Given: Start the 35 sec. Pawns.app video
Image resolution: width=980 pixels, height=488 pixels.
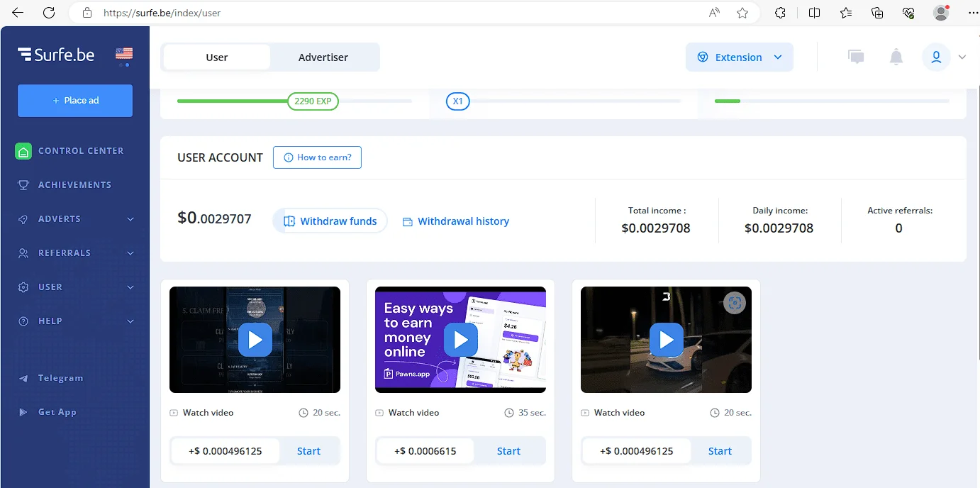Looking at the screenshot, I should tap(508, 451).
